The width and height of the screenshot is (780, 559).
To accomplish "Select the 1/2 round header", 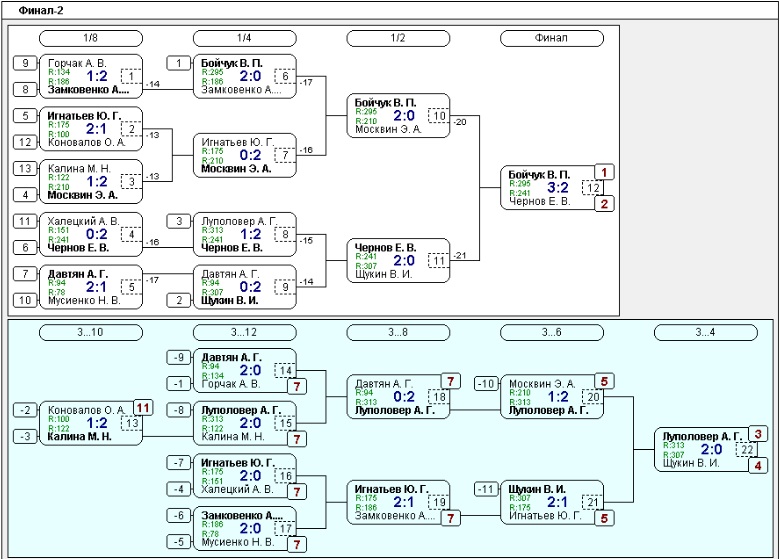I will click(398, 38).
